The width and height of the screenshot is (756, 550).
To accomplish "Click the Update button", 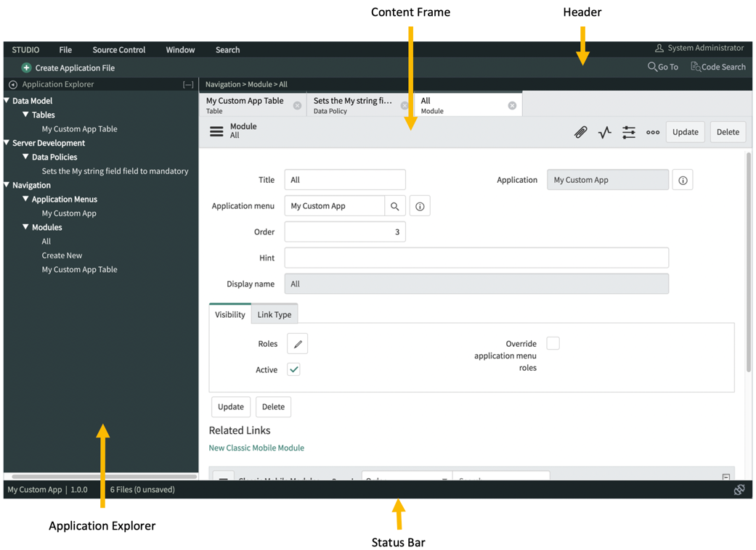I will click(685, 131).
